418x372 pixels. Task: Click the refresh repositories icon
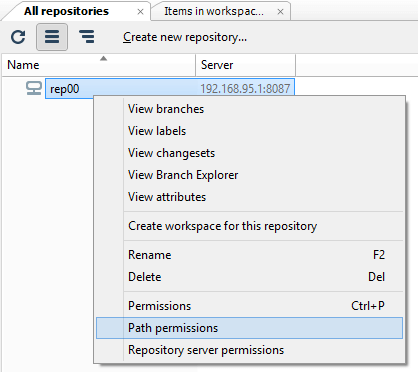click(x=18, y=37)
